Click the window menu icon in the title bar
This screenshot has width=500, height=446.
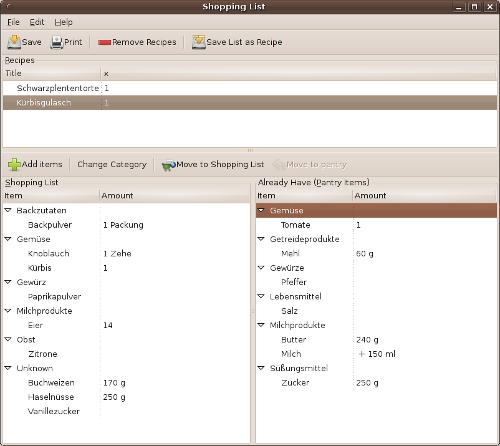coord(9,7)
